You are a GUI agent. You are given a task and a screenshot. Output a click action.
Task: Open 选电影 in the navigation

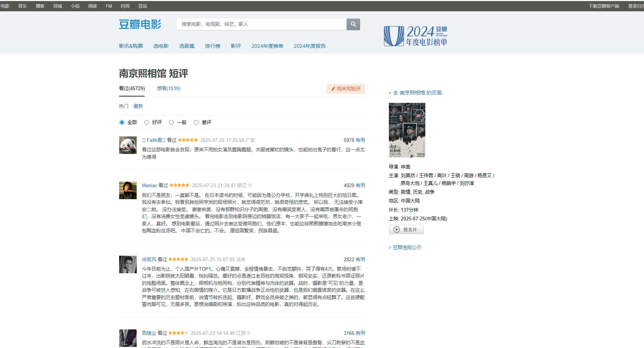[161, 46]
